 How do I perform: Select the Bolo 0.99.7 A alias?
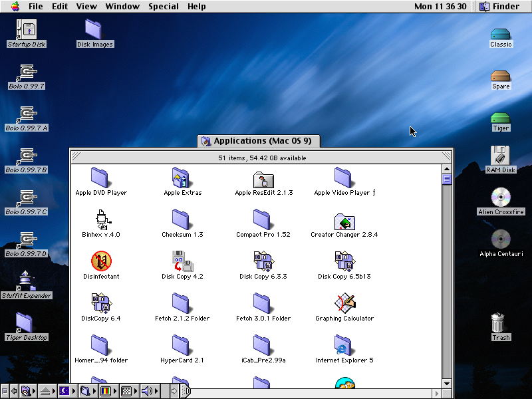[27, 114]
